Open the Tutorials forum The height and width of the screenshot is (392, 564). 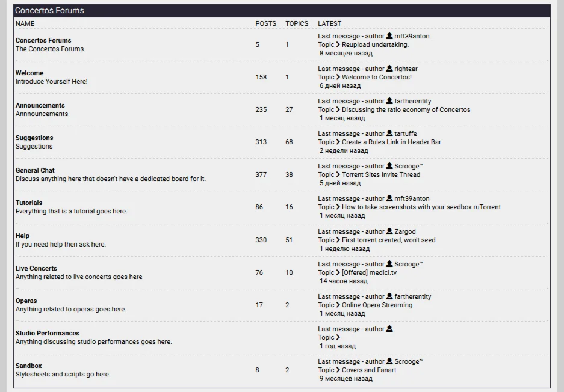click(x=29, y=203)
